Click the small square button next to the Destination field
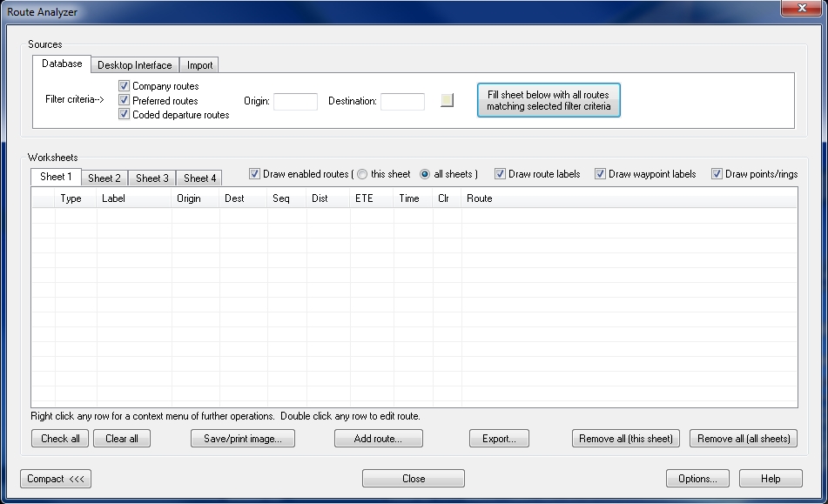 (x=447, y=100)
